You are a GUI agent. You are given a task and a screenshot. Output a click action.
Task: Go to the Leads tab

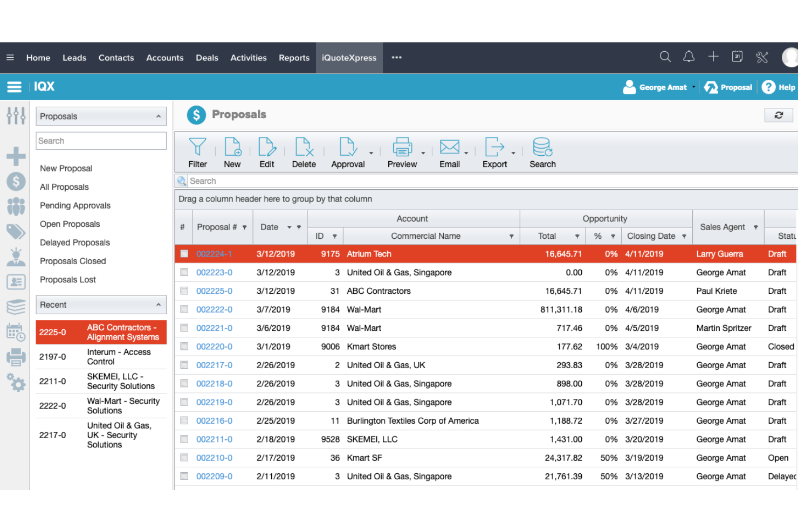coord(74,58)
